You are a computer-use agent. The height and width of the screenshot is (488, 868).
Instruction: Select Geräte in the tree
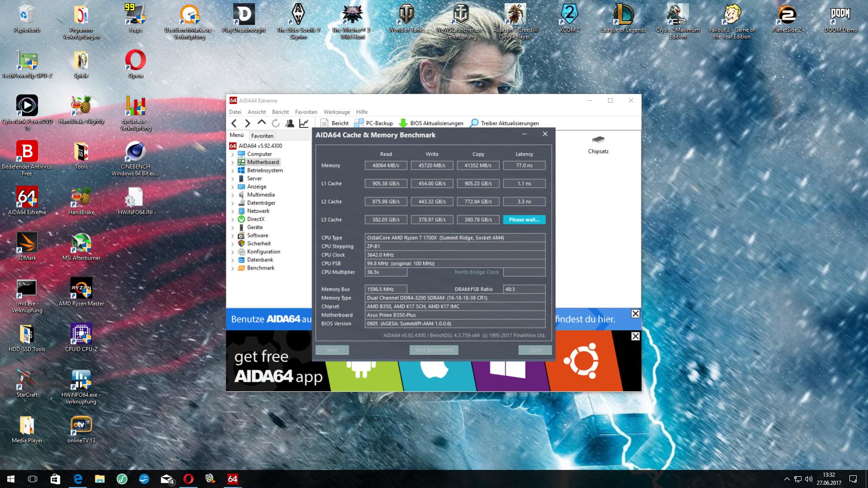pos(255,227)
